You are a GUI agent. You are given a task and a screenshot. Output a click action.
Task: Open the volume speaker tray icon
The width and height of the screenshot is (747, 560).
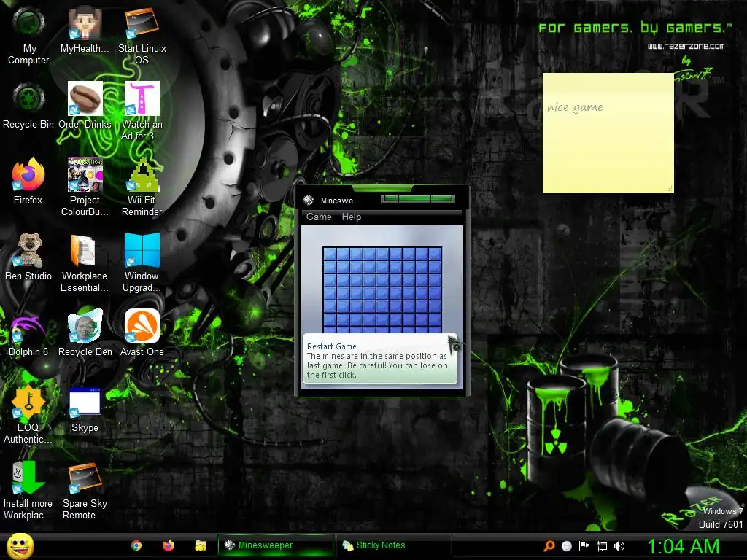pyautogui.click(x=619, y=547)
